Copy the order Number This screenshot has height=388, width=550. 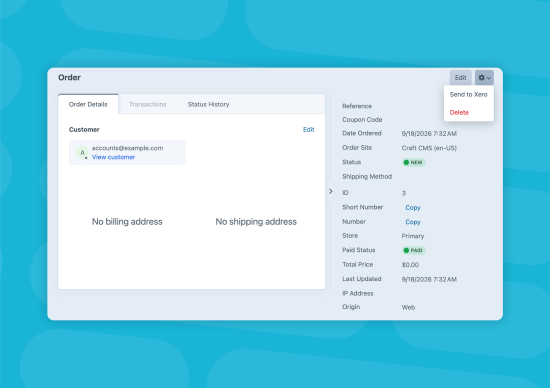coord(413,222)
